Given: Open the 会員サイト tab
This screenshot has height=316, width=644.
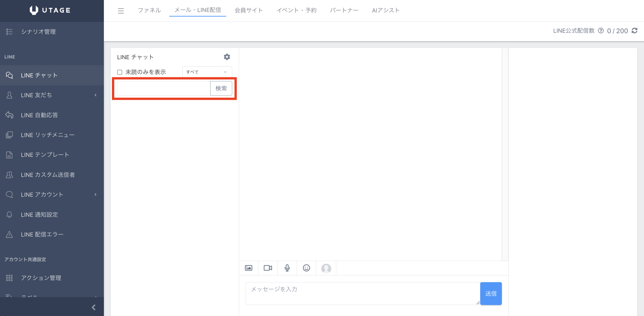Looking at the screenshot, I should pos(249,10).
